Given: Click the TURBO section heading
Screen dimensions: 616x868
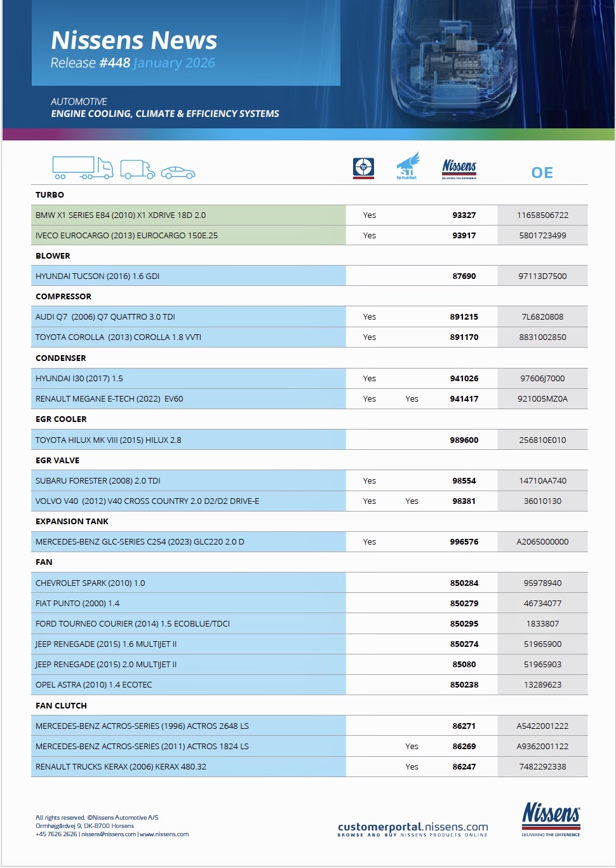Looking at the screenshot, I should point(50,195).
